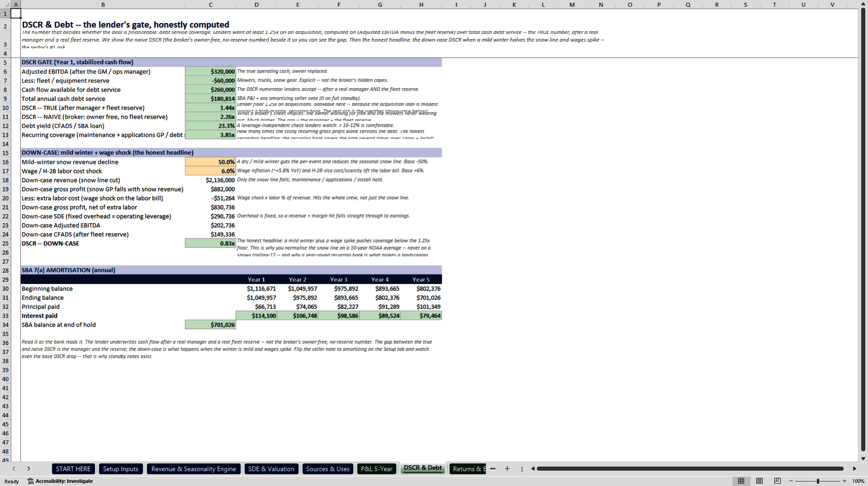
Task: Select Debt yield value 23.3%
Action: [x=210, y=126]
